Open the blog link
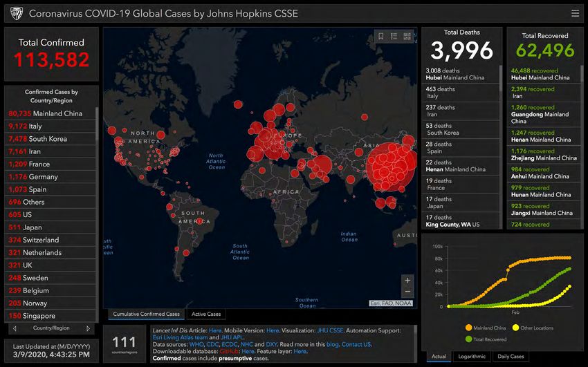Viewport: 588px width, 367px height. point(332,344)
